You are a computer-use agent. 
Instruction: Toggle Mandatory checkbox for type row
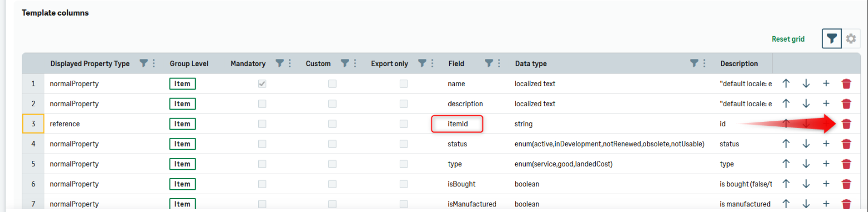tap(262, 164)
